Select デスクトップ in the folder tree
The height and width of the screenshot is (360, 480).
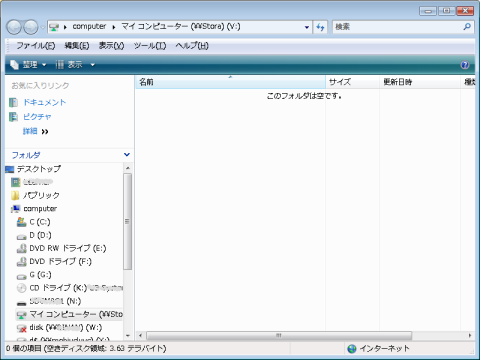(x=39, y=169)
